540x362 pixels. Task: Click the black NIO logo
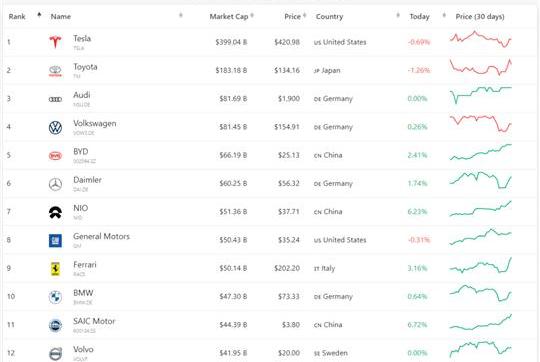(55, 213)
